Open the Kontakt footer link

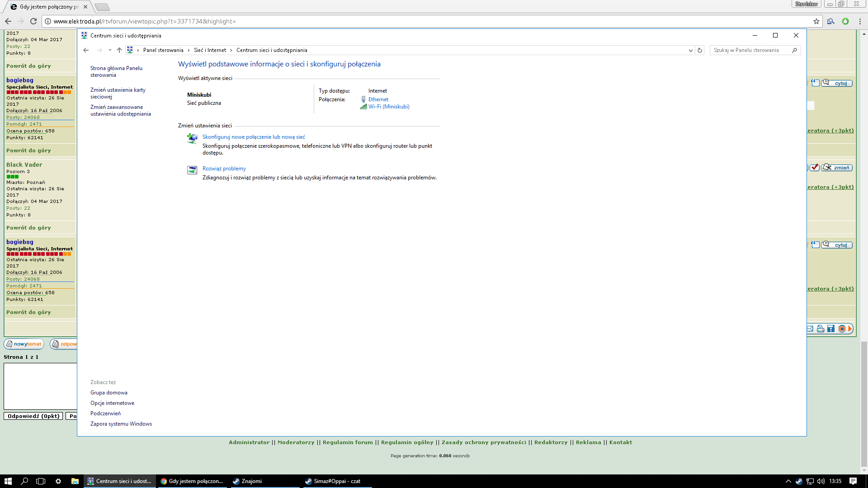pyautogui.click(x=621, y=442)
